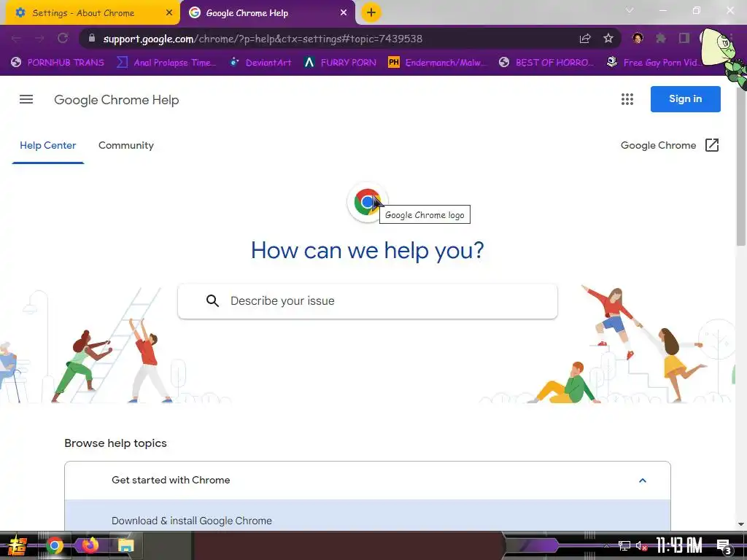The width and height of the screenshot is (747, 560).
Task: Open the Google apps grid
Action: point(627,99)
